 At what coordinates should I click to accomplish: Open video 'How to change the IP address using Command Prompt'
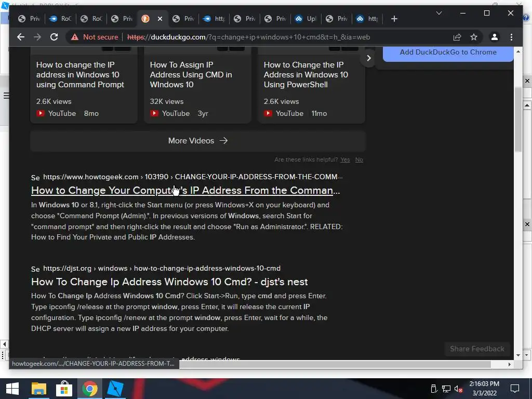point(80,75)
